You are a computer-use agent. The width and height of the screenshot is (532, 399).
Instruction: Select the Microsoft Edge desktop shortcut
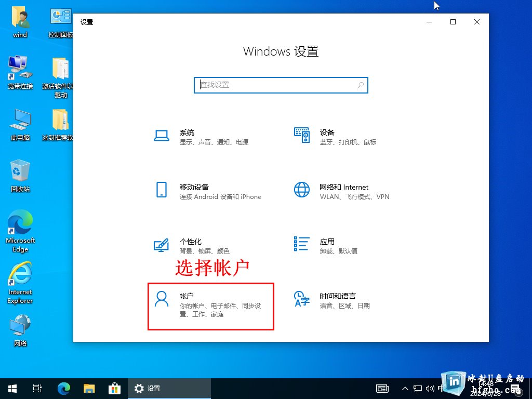20,231
